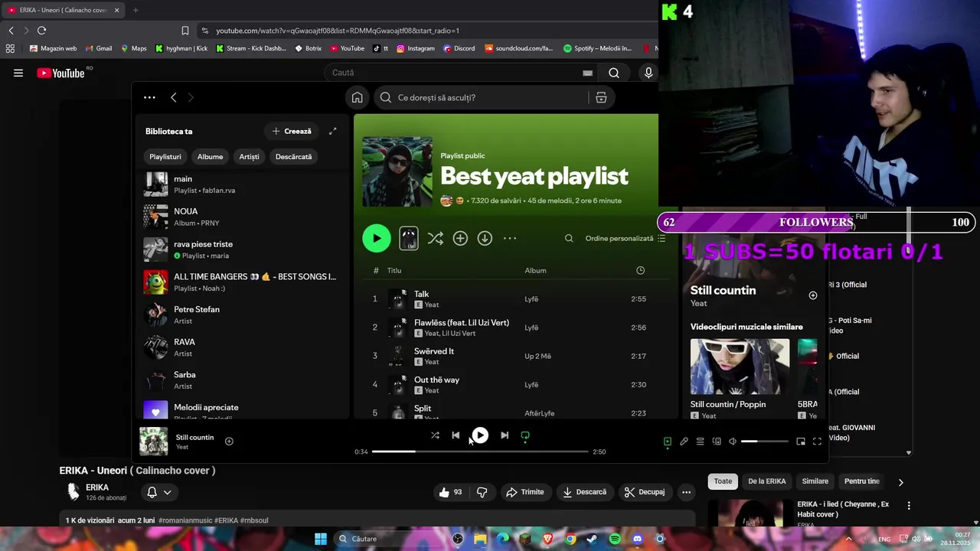Enter Spotify full screen mode
The width and height of the screenshot is (980, 551).
tap(817, 442)
